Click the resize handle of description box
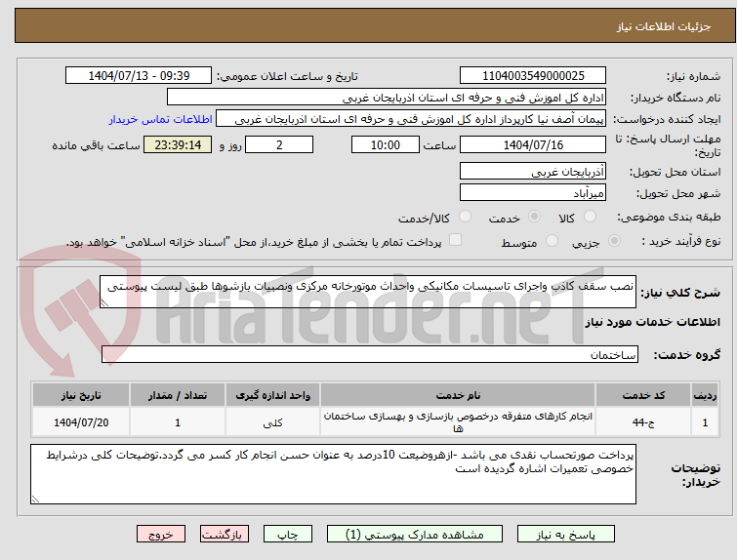The image size is (737, 560). coord(104,303)
